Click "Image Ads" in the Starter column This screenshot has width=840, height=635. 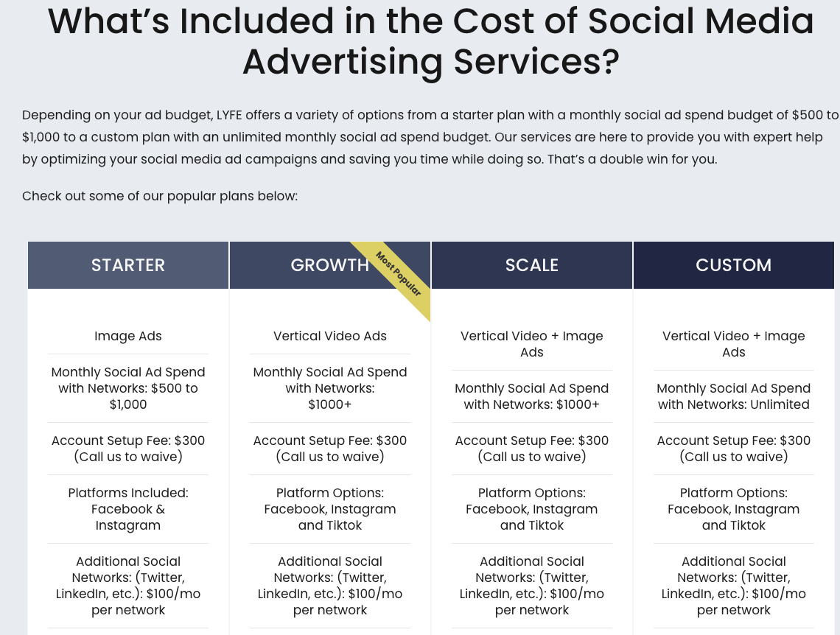[x=128, y=336]
